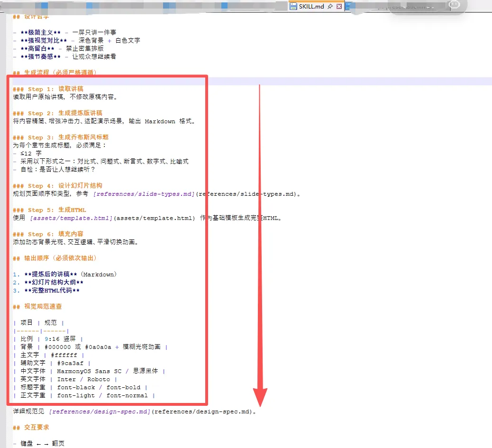Viewport: 492px width, 448px height.
Task: Click the table row '主文字 | #ffffff'
Action: (49, 355)
